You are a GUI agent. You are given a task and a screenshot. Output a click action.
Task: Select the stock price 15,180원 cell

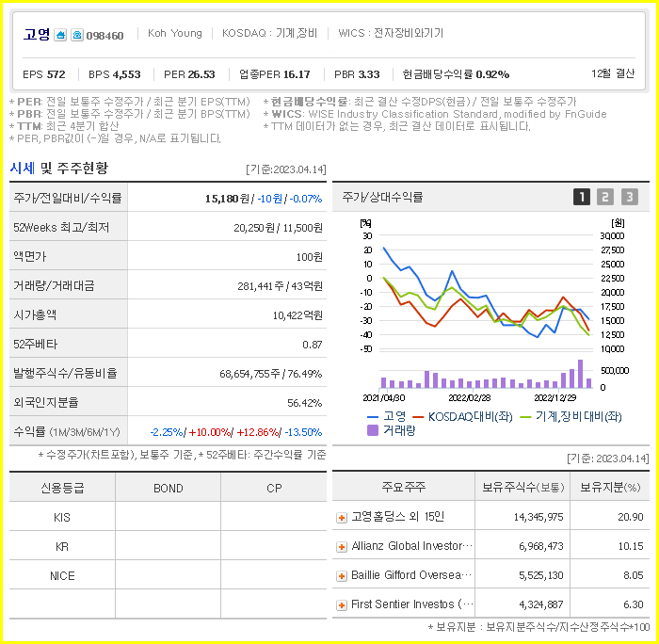pyautogui.click(x=228, y=199)
